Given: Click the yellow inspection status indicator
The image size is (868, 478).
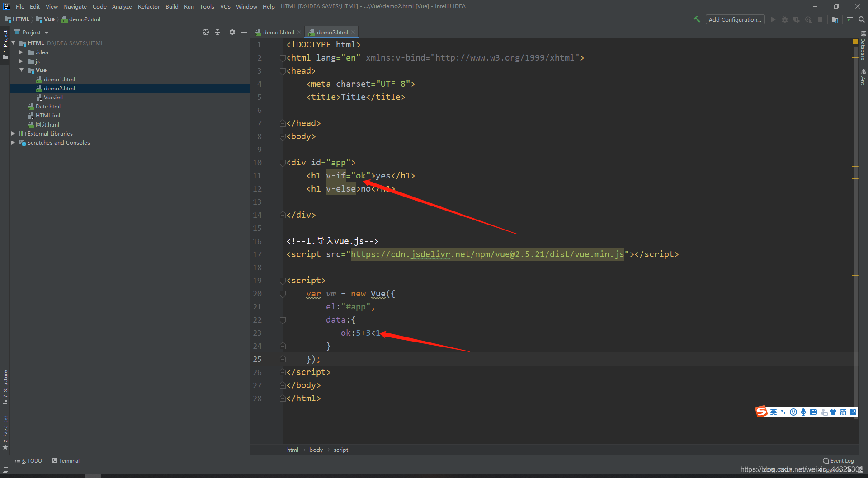Looking at the screenshot, I should click(855, 42).
